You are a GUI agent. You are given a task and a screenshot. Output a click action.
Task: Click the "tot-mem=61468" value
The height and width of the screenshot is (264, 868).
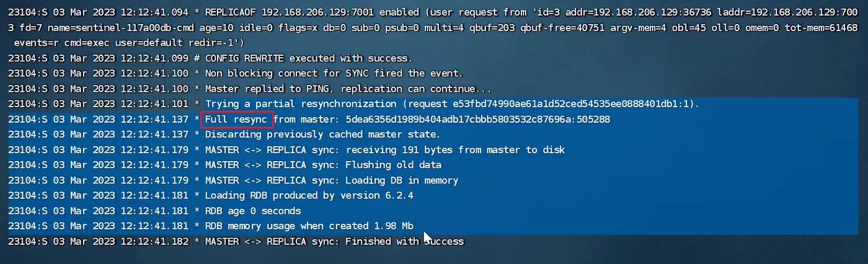point(822,28)
